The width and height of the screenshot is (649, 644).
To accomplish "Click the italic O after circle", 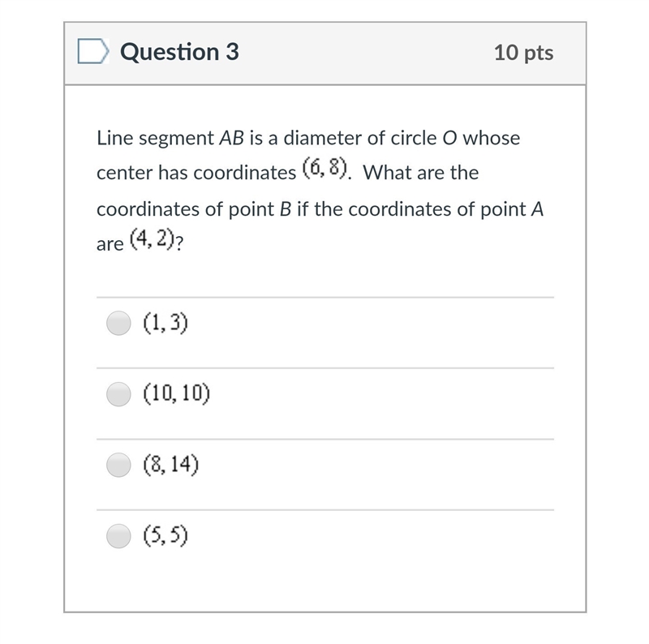I will click(449, 138).
